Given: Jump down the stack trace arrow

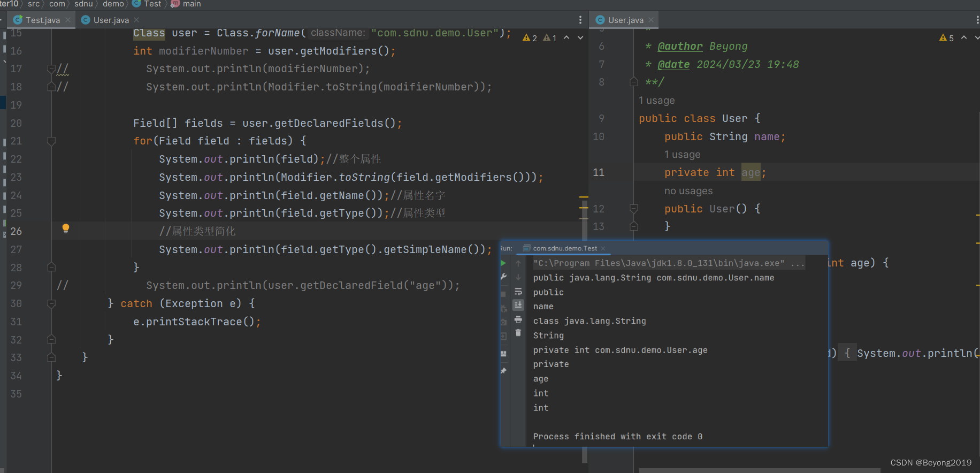Looking at the screenshot, I should point(518,277).
